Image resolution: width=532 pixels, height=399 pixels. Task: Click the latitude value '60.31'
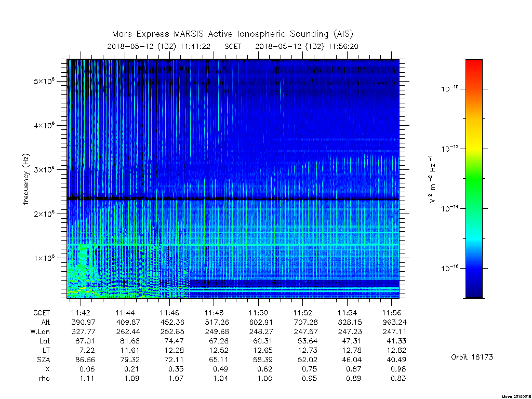[x=263, y=341]
